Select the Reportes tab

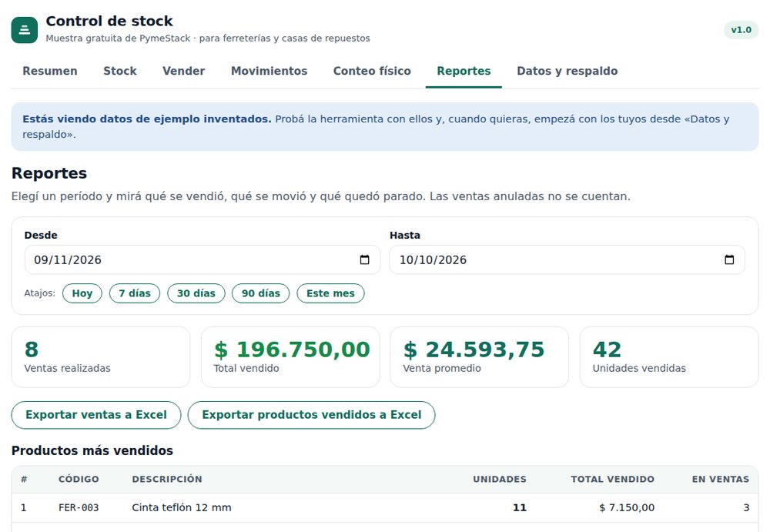tap(464, 71)
